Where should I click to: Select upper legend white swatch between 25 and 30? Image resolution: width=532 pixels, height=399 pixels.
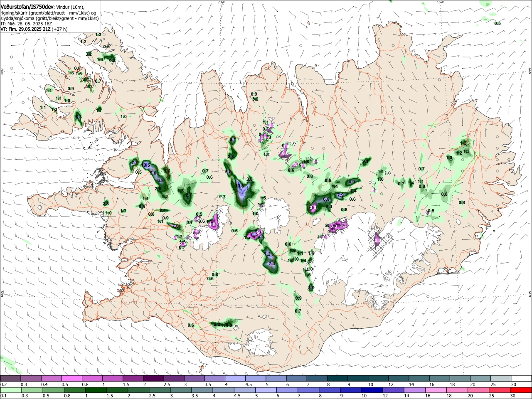click(501, 378)
